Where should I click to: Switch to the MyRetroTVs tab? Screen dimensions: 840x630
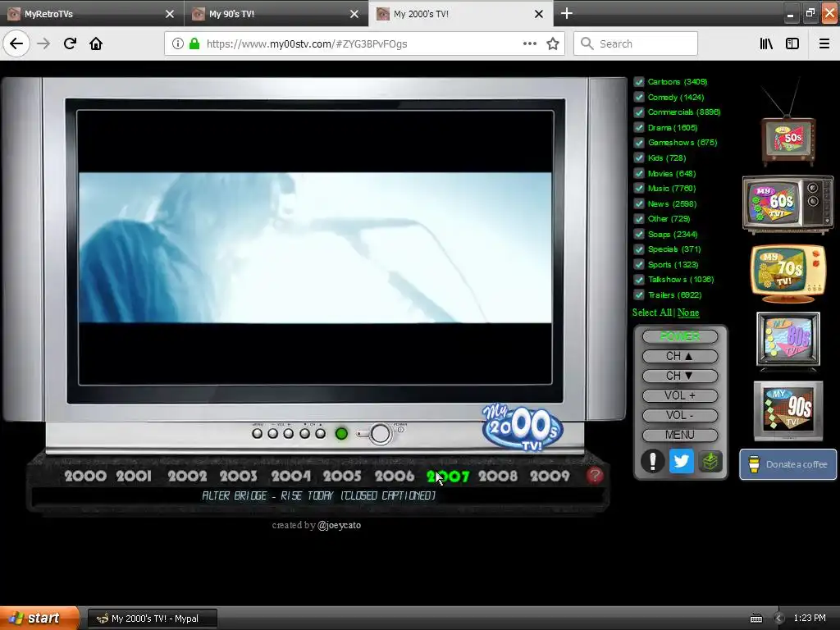tap(92, 13)
